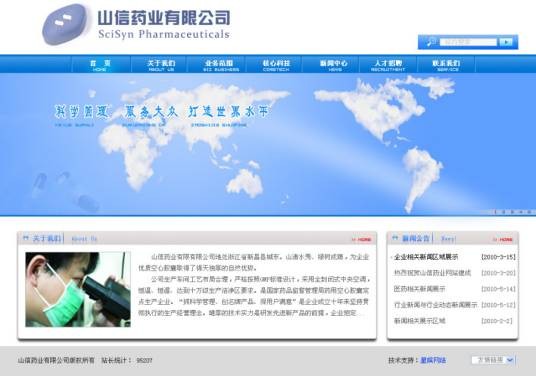Open the news item dated 2010-5-12
Viewport: 536px width, 376px height.
click(x=436, y=305)
